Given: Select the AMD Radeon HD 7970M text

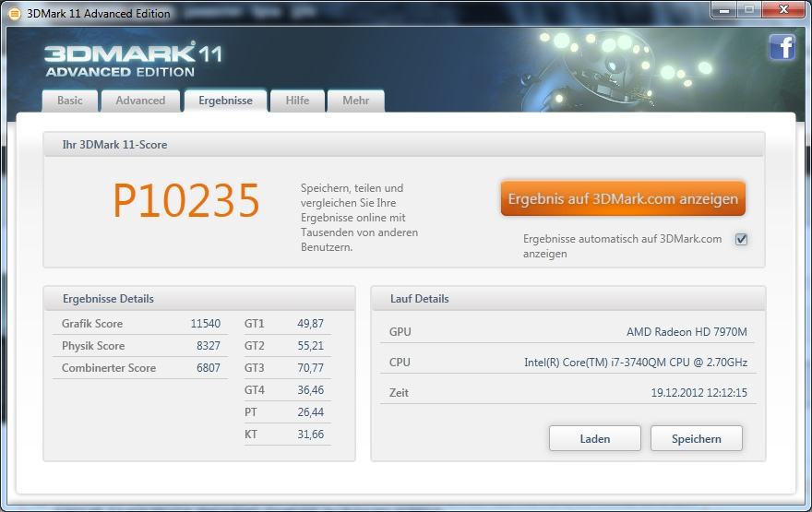Looking at the screenshot, I should (x=687, y=332).
